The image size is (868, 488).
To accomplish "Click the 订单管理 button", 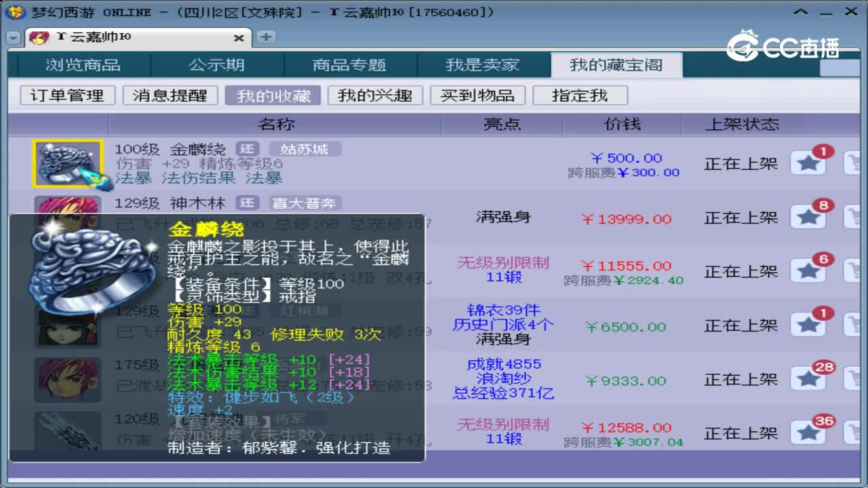I will [x=67, y=96].
